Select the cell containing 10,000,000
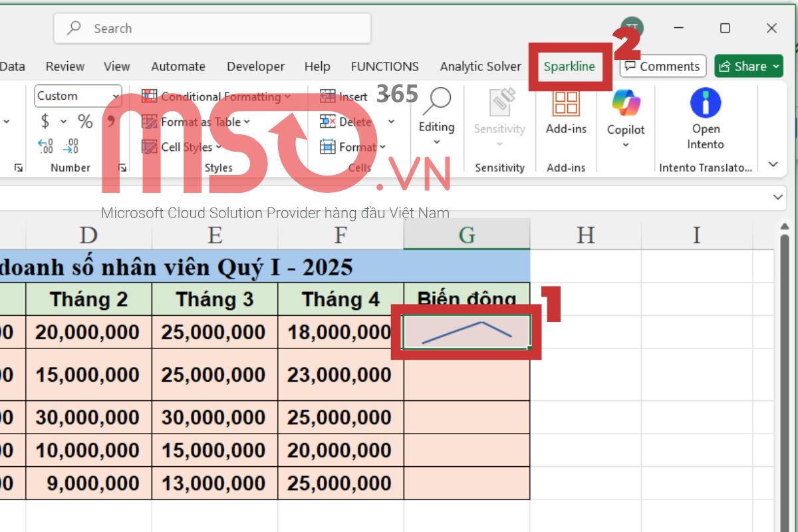This screenshot has width=798, height=532. point(89,450)
